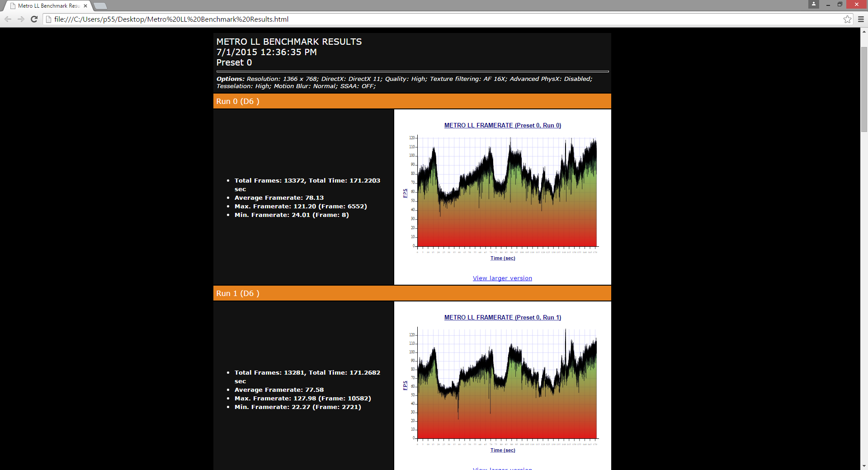Click the 'Min. Framerate: 22.27' line
The width and height of the screenshot is (868, 470).
[x=297, y=407]
